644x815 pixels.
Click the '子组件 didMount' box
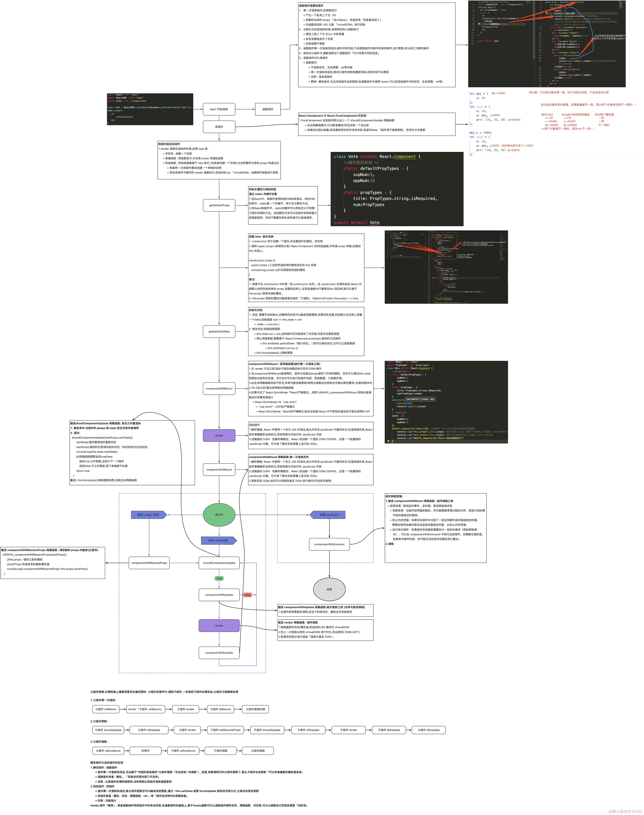tap(221, 709)
